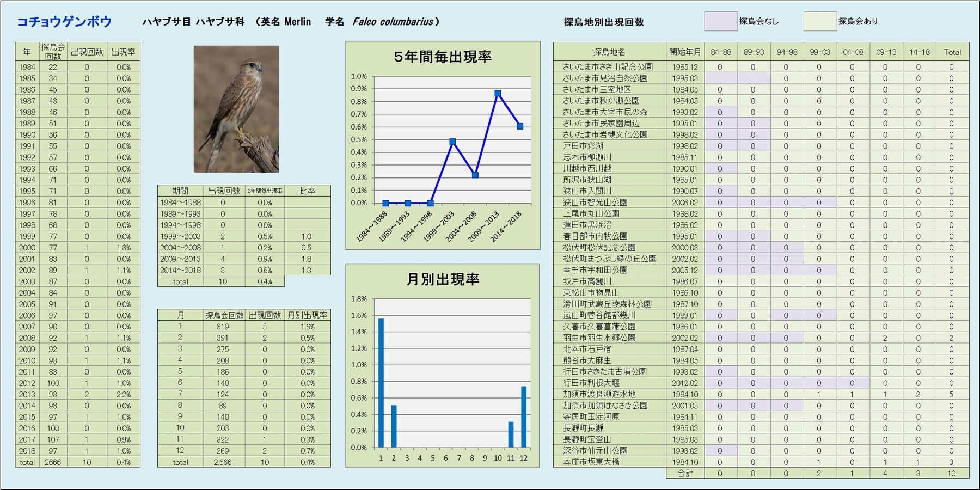This screenshot has height=490, width=980.
Task: Select the 2004~2008 period cell
Action: click(180, 248)
